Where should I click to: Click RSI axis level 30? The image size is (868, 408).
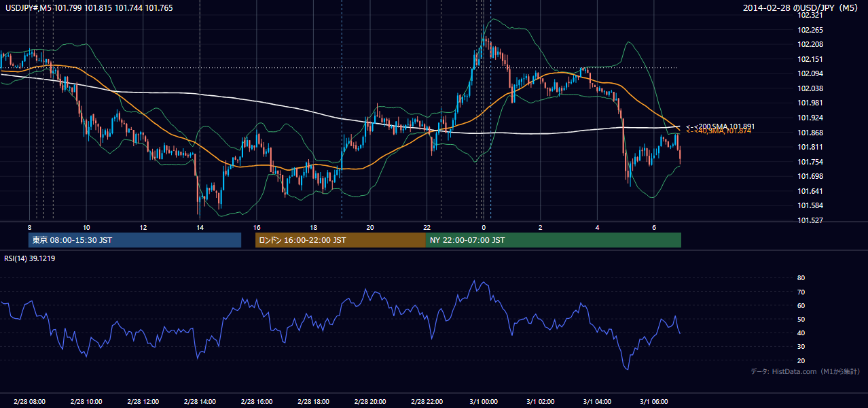(x=801, y=347)
